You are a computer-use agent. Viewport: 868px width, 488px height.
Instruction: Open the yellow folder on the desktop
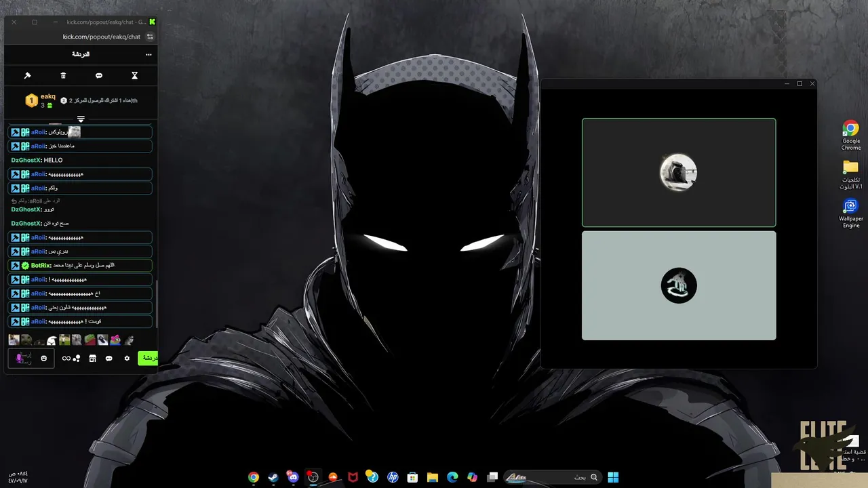(x=851, y=175)
